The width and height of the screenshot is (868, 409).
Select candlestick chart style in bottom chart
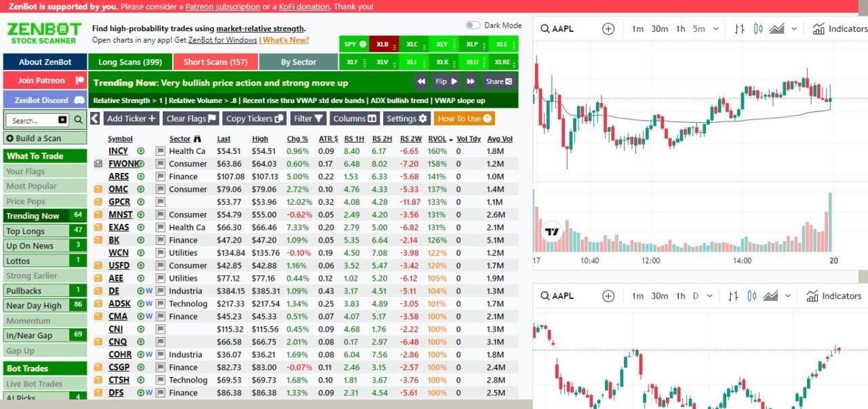pyautogui.click(x=752, y=296)
